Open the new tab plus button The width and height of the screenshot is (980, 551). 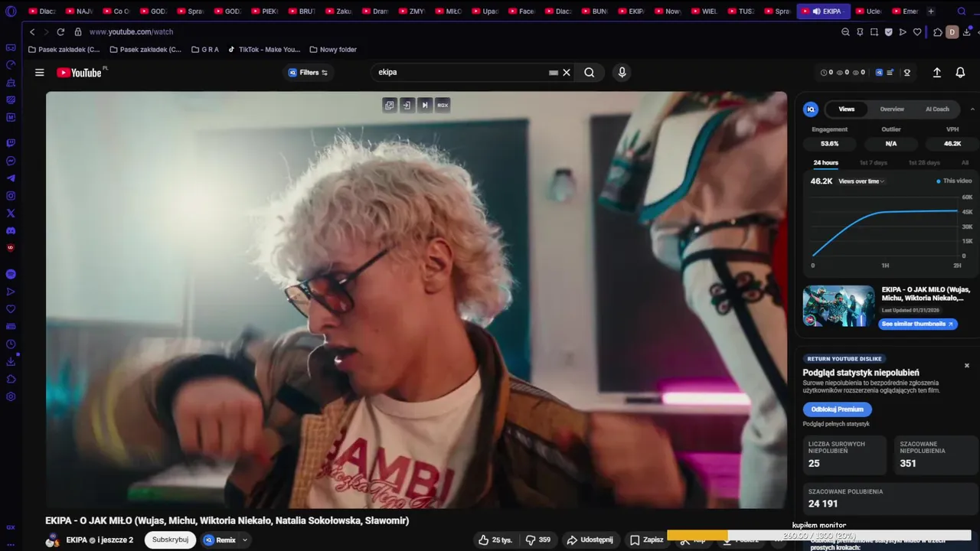click(930, 11)
